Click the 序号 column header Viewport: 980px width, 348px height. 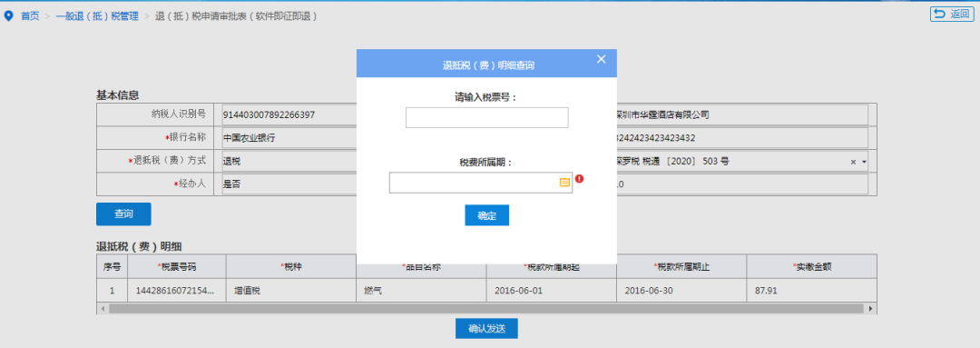tap(113, 266)
